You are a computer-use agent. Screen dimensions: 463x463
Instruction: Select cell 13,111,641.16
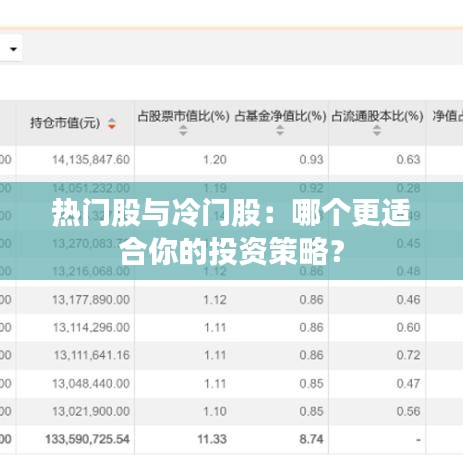point(91,355)
